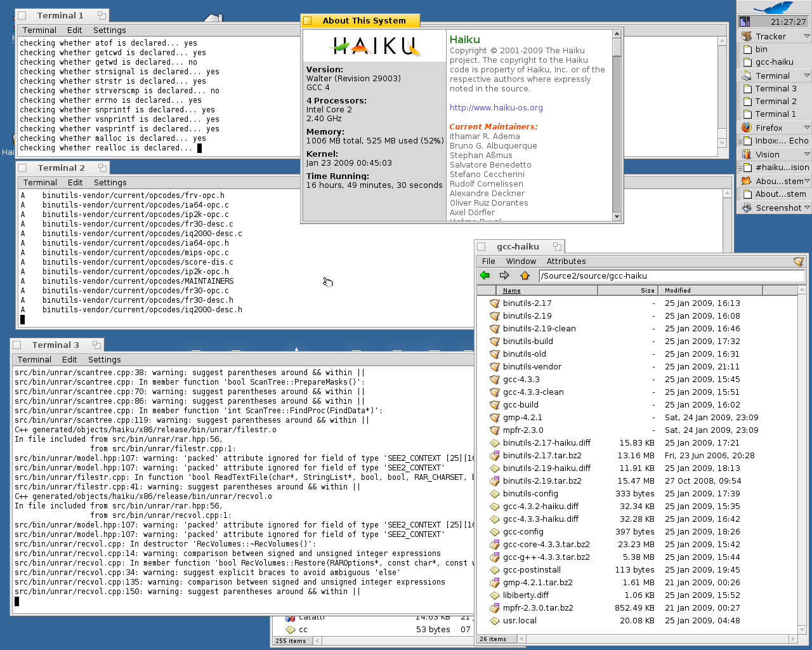
Task: Open the binutils-vendor folder icon
Action: [x=495, y=367]
